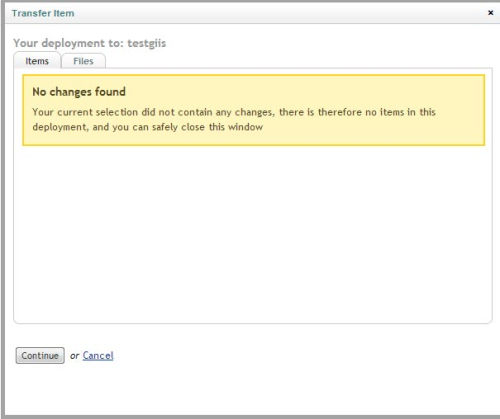Click the 'Your current selection' message line
Image resolution: width=500 pixels, height=419 pixels.
(x=234, y=112)
